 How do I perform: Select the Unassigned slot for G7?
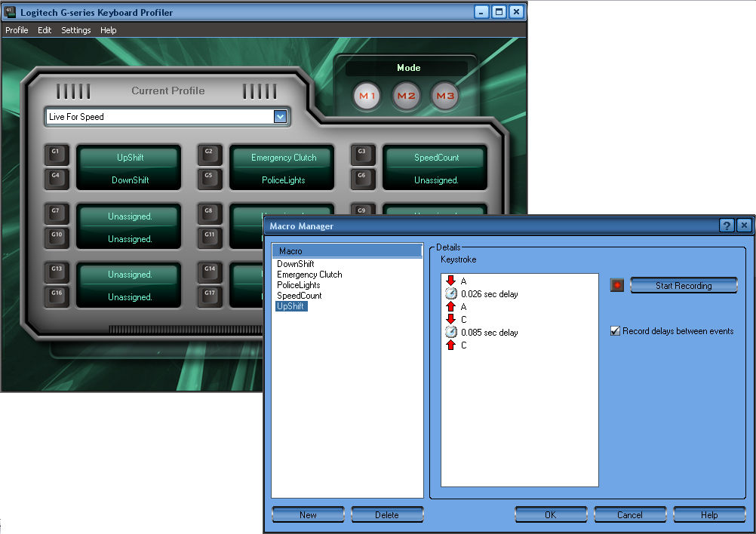tap(131, 216)
